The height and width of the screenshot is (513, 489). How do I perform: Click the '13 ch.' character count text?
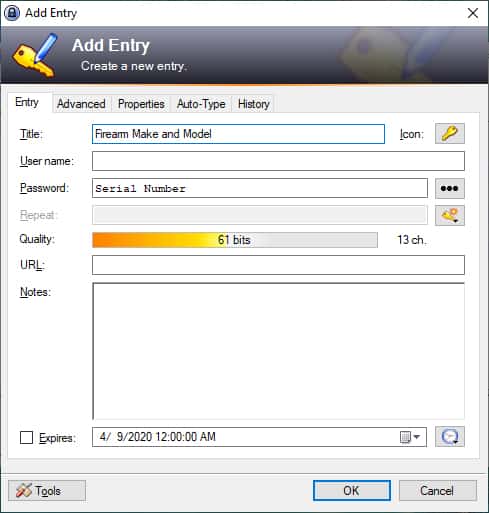pos(412,240)
